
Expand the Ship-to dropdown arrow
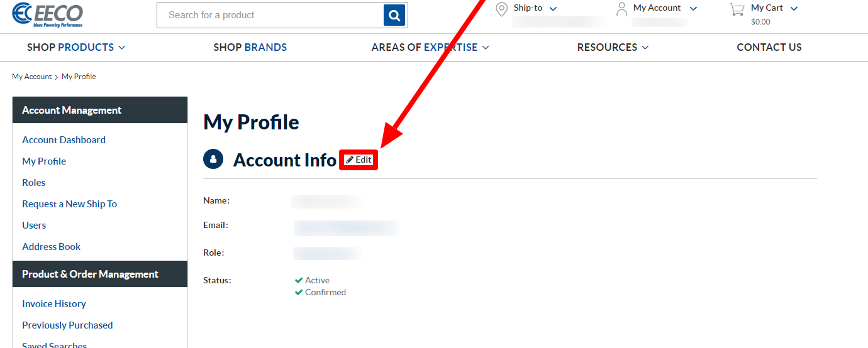pyautogui.click(x=553, y=9)
